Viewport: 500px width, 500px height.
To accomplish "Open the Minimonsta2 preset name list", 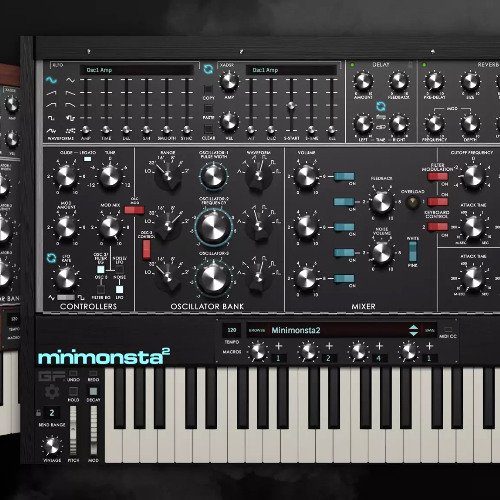I will 338,330.
